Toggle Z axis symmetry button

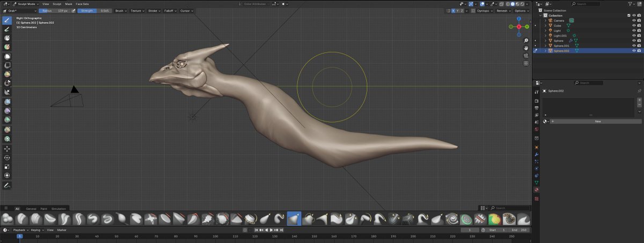pos(462,11)
